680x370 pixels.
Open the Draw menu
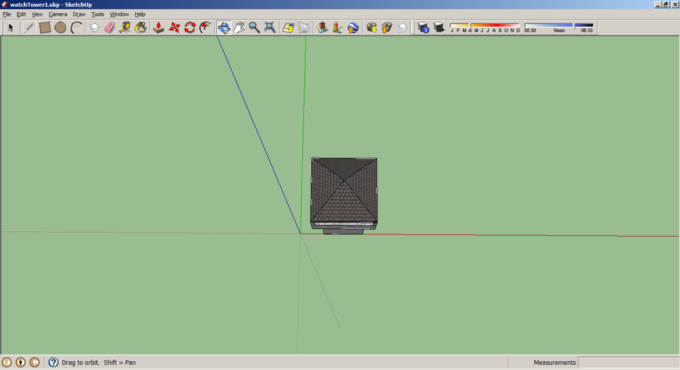(79, 14)
